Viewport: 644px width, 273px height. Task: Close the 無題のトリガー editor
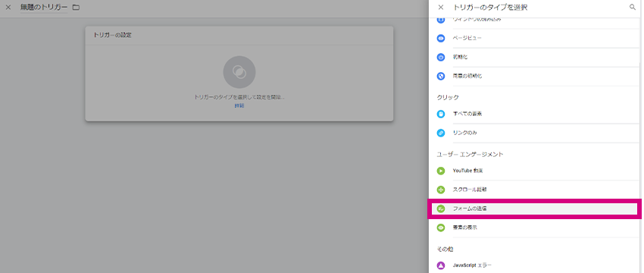pyautogui.click(x=8, y=8)
